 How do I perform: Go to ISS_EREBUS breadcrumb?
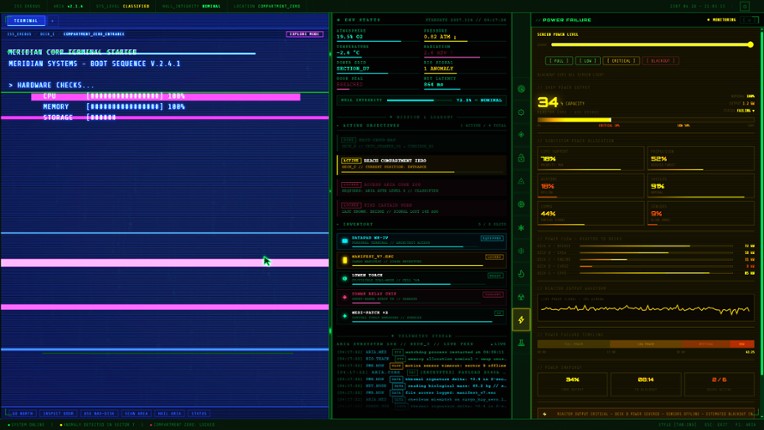(19, 34)
